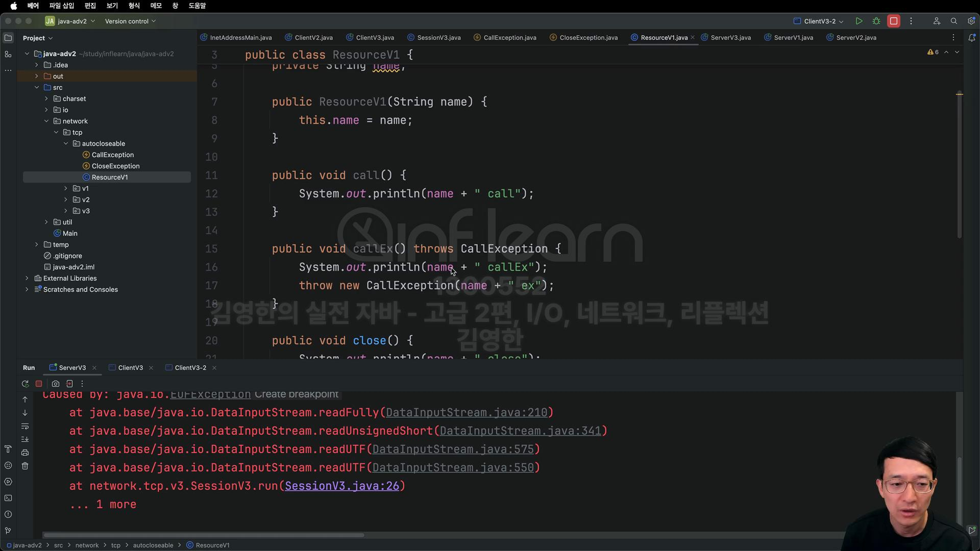Jump down the stack trace arrow
The width and height of the screenshot is (980, 551).
pos(25,413)
